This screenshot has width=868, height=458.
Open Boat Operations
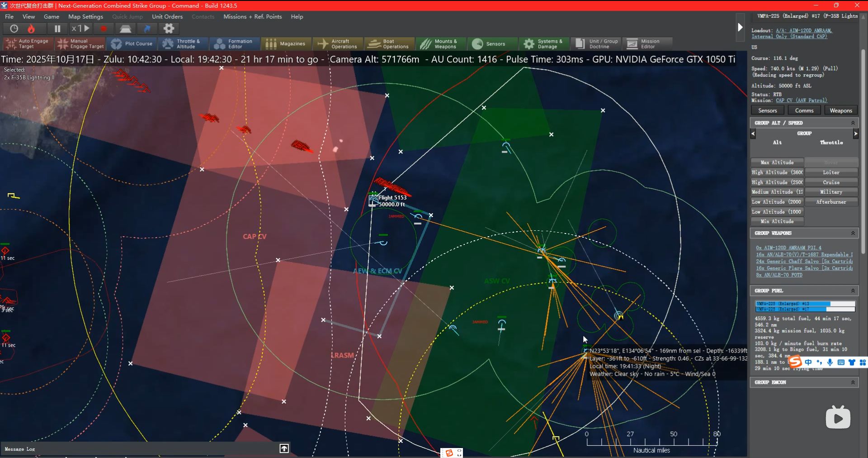[389, 44]
